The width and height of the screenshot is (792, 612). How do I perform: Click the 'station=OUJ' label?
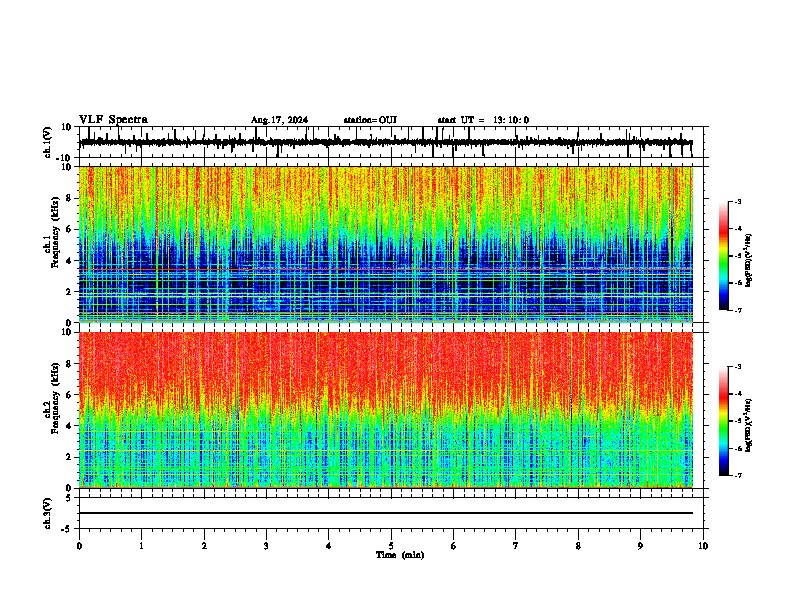370,120
